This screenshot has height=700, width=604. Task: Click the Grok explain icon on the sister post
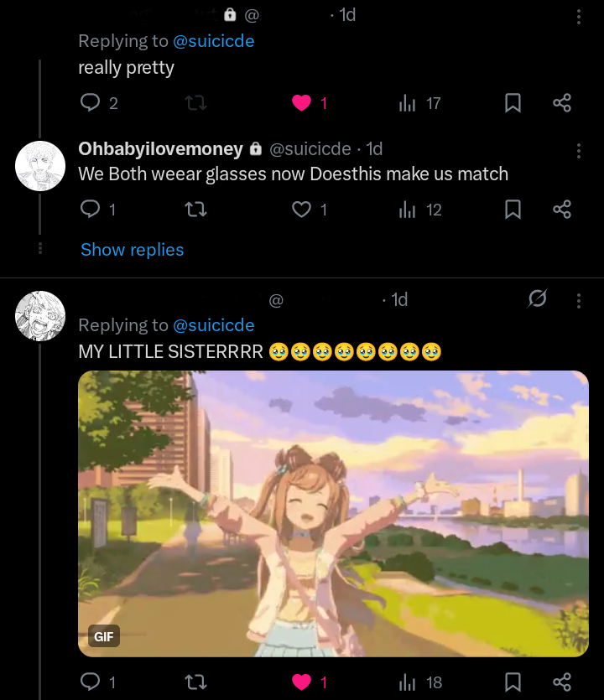(538, 299)
